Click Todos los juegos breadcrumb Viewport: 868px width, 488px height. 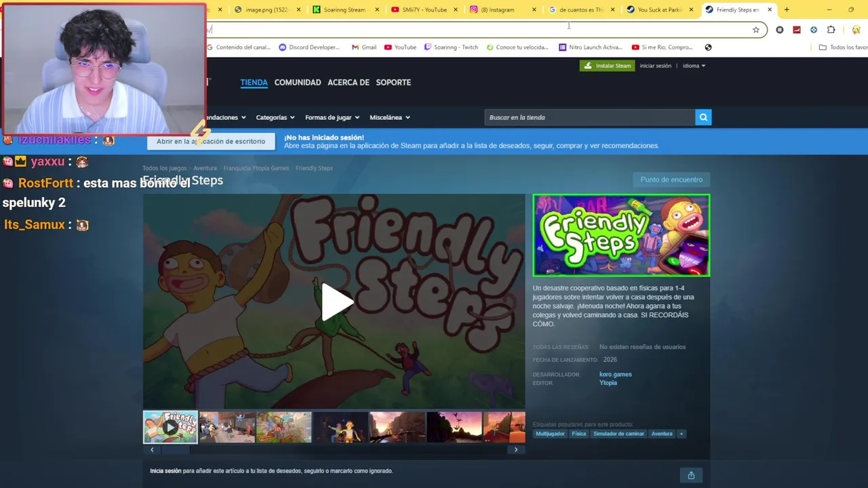click(x=164, y=168)
